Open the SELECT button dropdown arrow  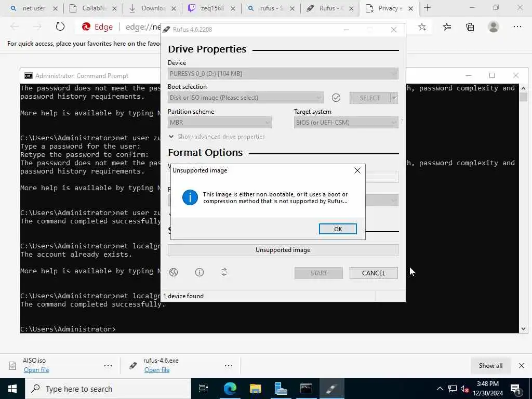pyautogui.click(x=394, y=98)
